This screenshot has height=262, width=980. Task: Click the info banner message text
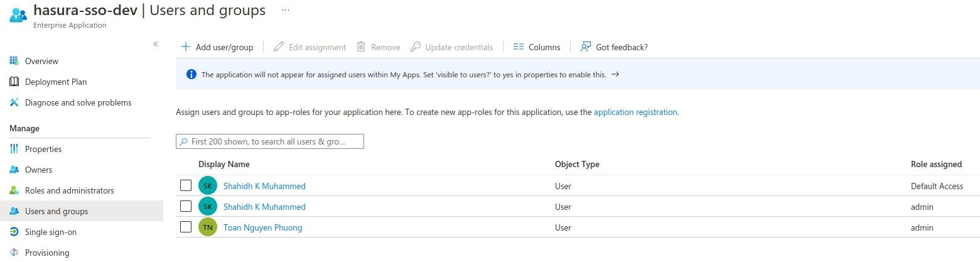point(404,75)
